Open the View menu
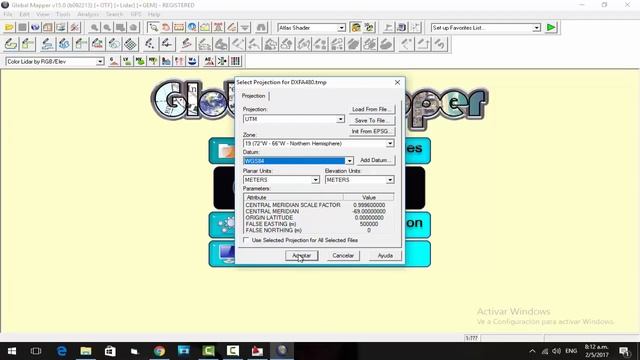 [x=42, y=14]
